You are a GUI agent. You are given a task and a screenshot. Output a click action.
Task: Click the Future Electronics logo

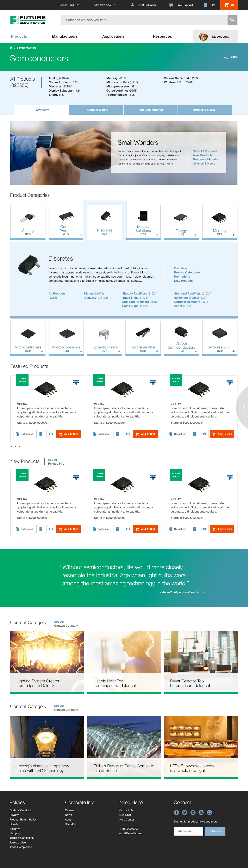[x=28, y=20]
